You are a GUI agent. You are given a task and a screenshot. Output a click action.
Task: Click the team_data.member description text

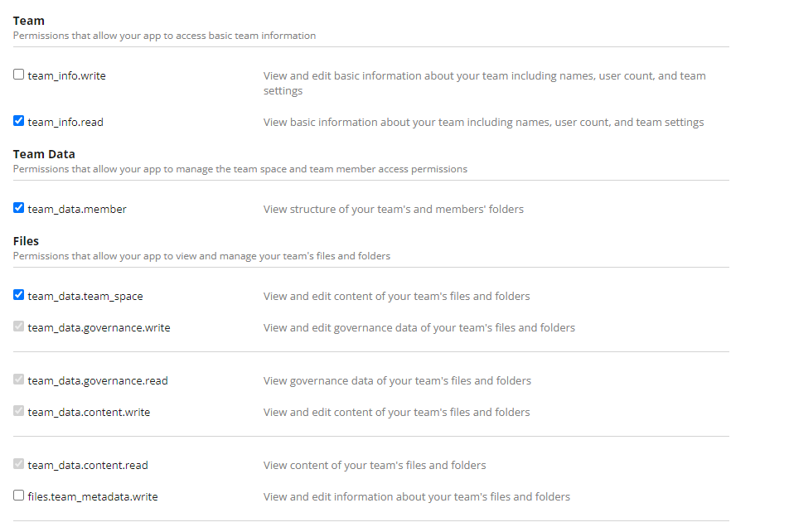(x=393, y=209)
